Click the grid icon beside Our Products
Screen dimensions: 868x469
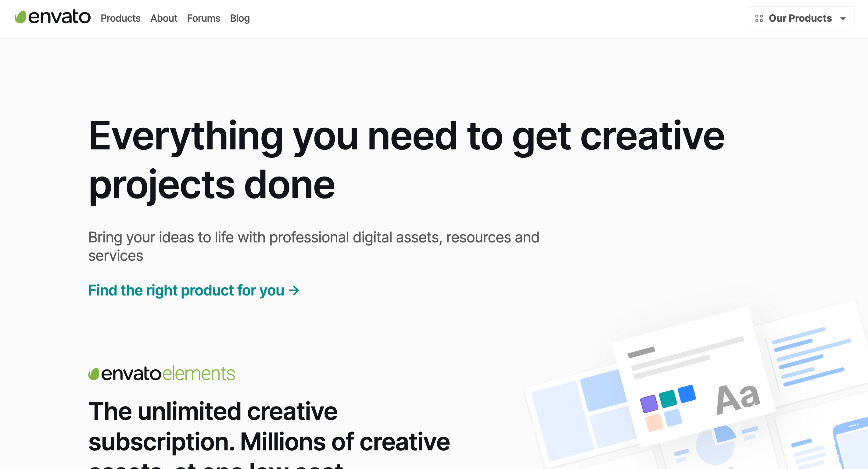(x=759, y=18)
